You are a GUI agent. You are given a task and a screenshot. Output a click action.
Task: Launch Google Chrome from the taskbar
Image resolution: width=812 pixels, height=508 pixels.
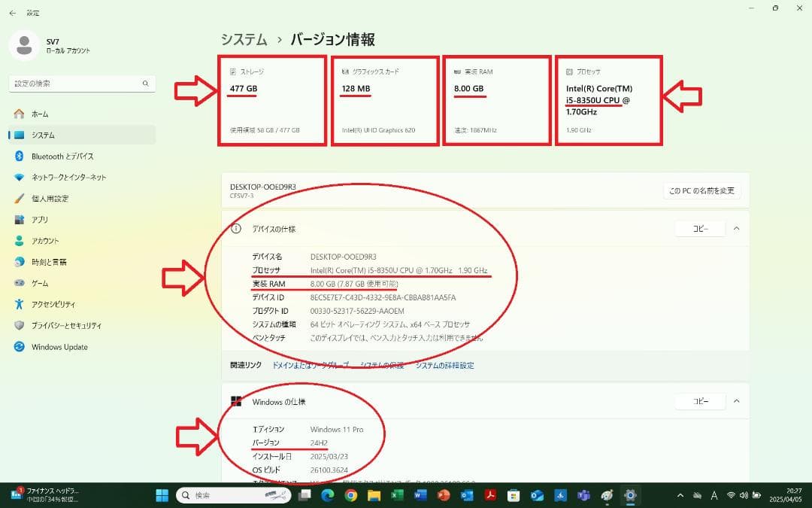click(x=350, y=495)
